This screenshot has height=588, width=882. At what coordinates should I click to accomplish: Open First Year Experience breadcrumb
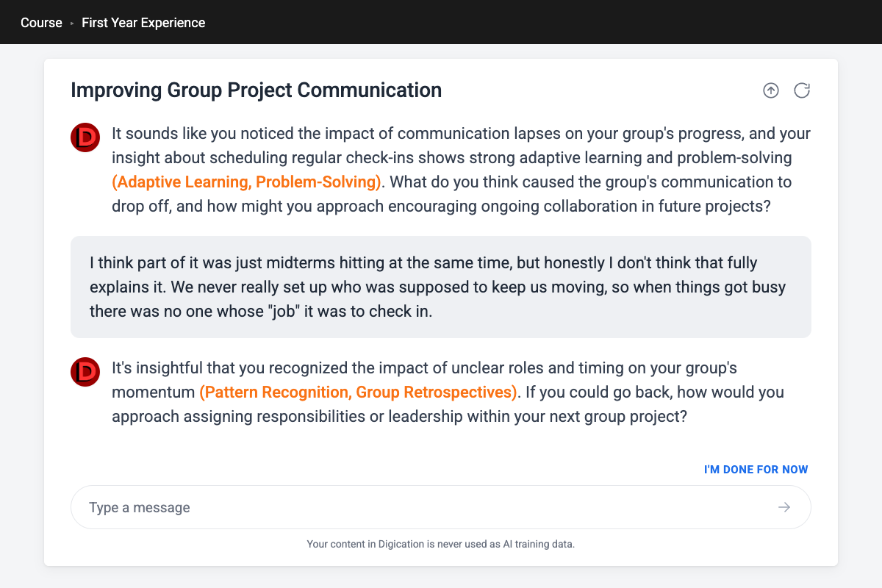click(x=143, y=23)
